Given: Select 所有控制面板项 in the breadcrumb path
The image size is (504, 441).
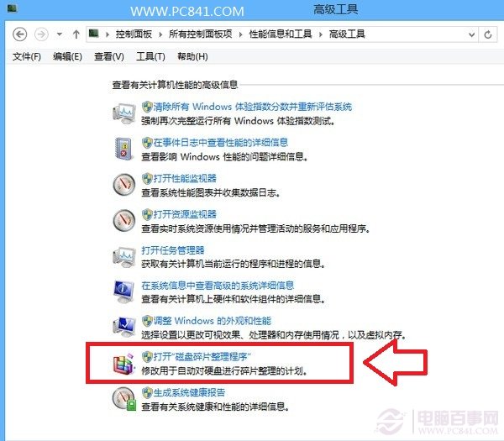Looking at the screenshot, I should [201, 34].
